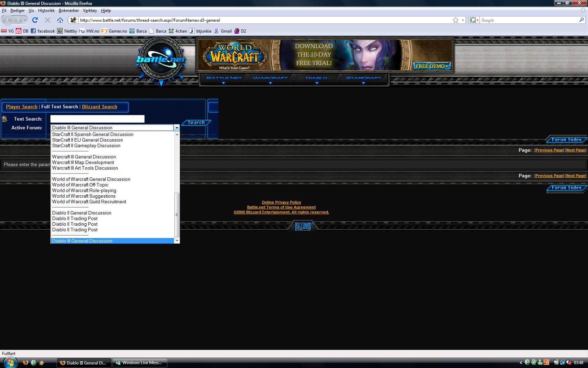The image size is (588, 368).
Task: Open the facebook bookmark
Action: pyautogui.click(x=43, y=31)
